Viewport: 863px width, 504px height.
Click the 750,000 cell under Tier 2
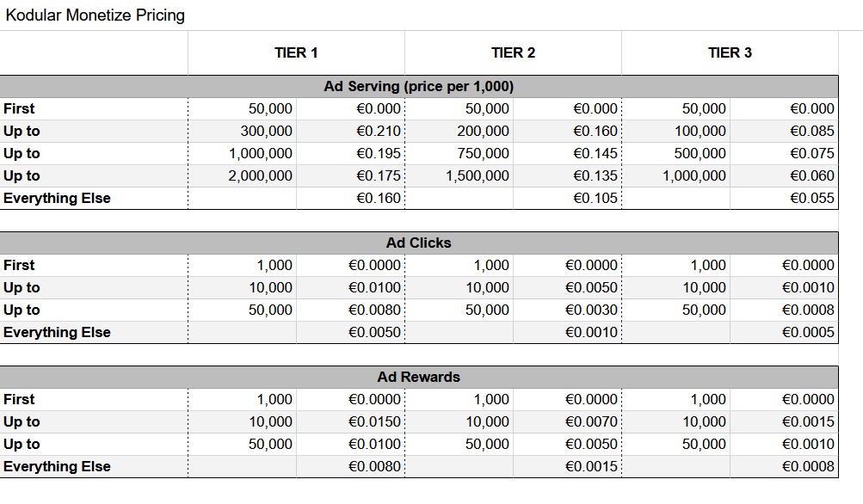(483, 153)
